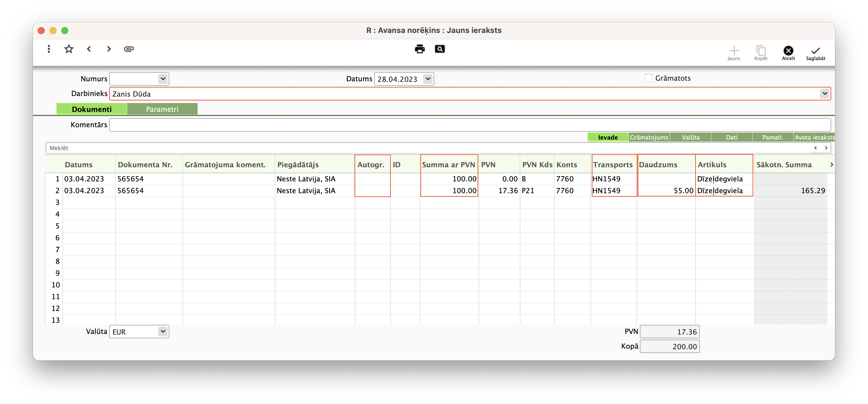This screenshot has height=404, width=868.
Task: Go to next record arrow
Action: pos(108,49)
